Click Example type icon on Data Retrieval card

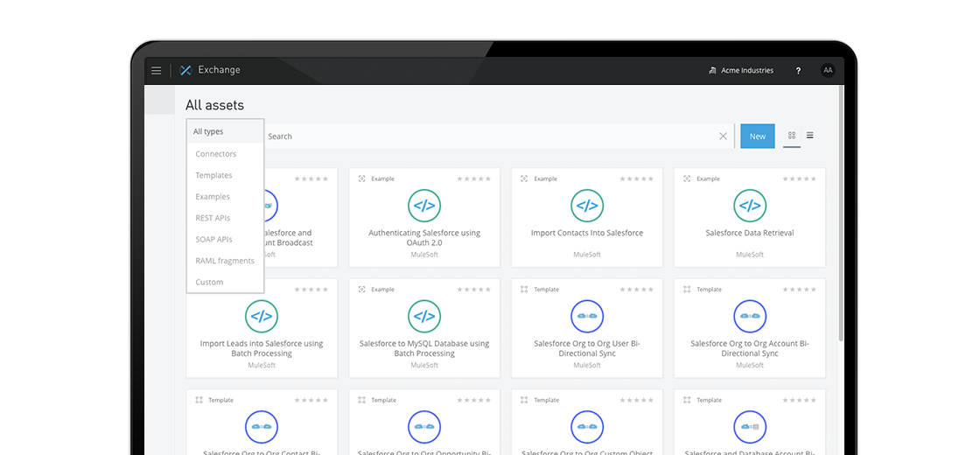[x=687, y=178]
